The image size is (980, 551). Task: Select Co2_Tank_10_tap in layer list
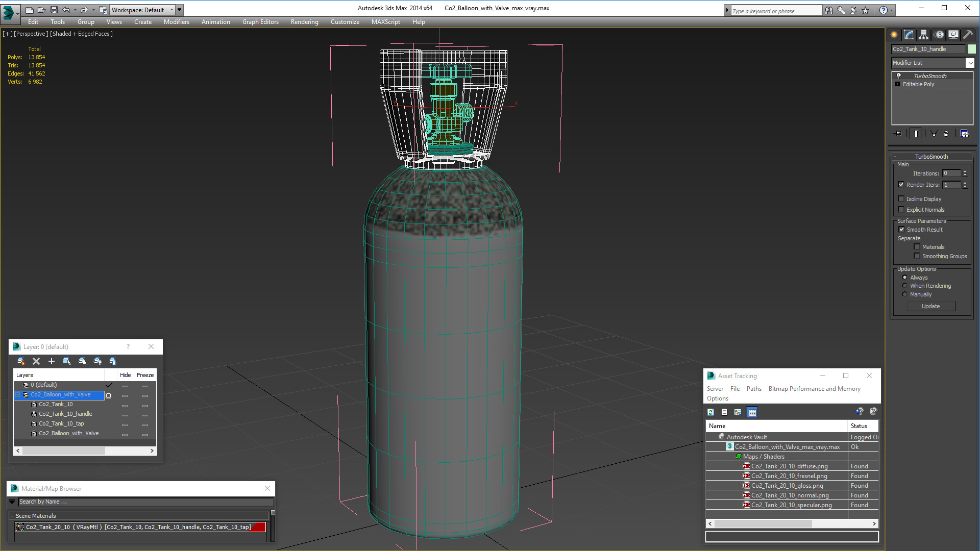pos(61,424)
